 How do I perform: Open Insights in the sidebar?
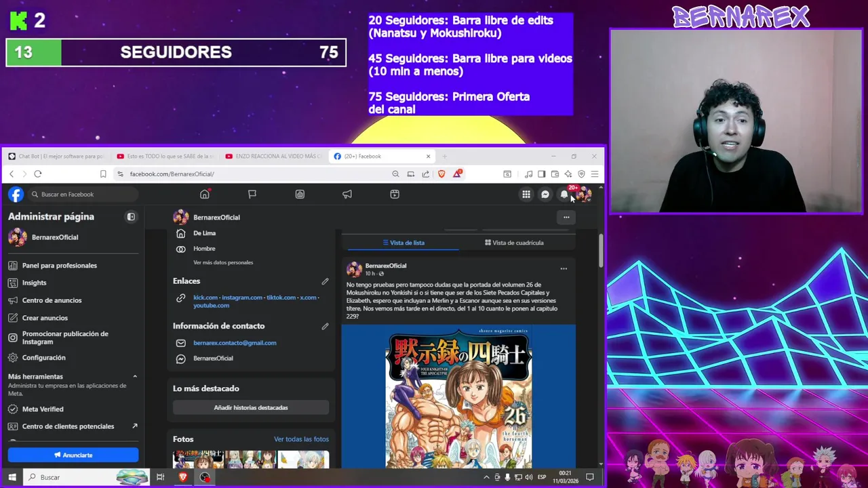click(73, 283)
